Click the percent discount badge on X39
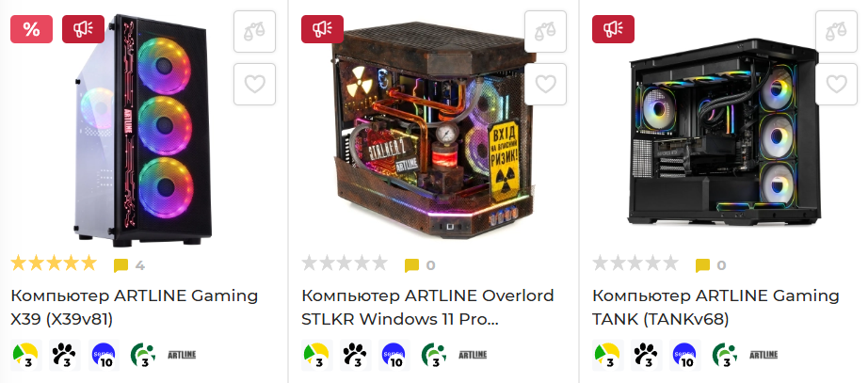This screenshot has height=383, width=868. 32,29
